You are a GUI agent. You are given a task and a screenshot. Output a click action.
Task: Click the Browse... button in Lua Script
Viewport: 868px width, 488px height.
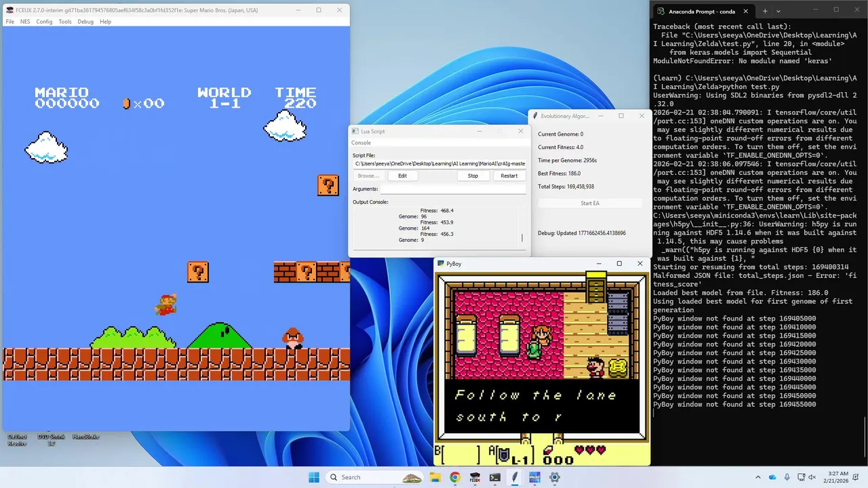click(x=368, y=176)
